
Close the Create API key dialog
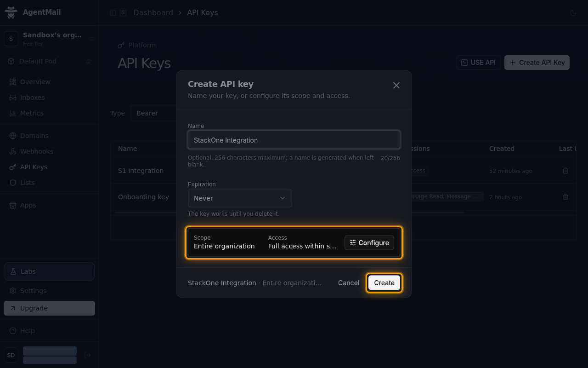[x=396, y=86]
